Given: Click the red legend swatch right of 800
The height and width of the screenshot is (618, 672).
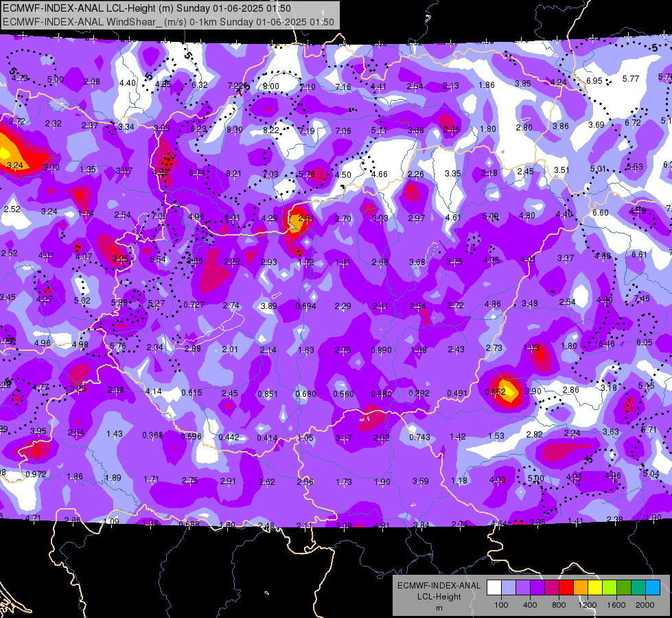Looking at the screenshot, I should 566,588.
